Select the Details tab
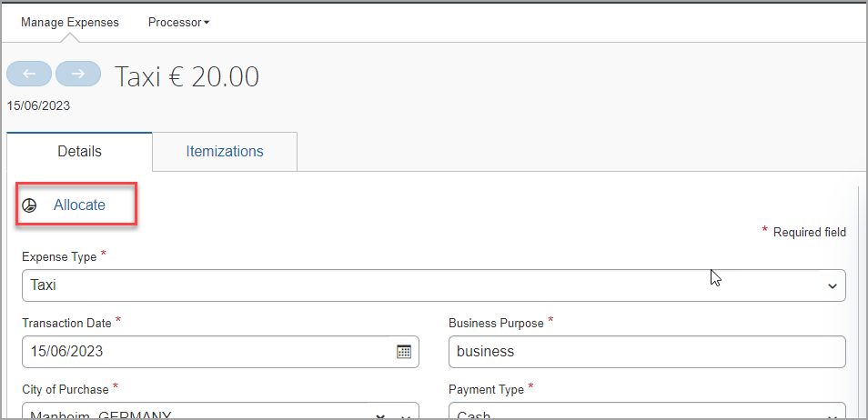 (80, 151)
